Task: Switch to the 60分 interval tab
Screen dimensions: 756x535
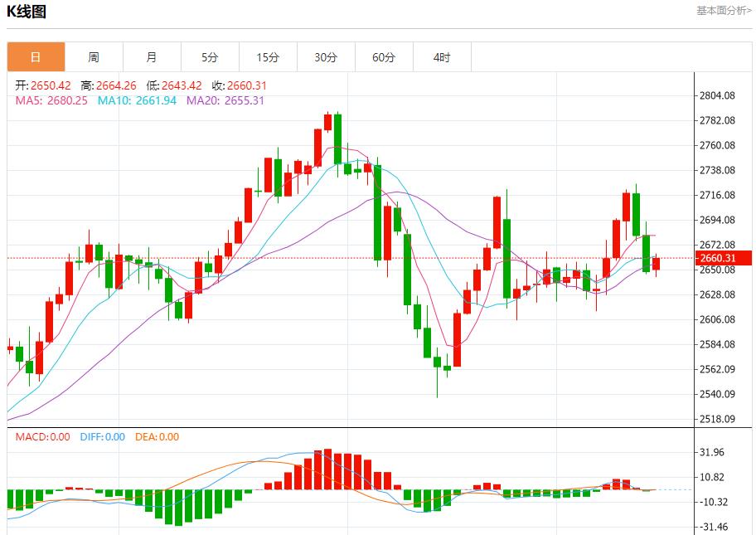Action: [384, 57]
